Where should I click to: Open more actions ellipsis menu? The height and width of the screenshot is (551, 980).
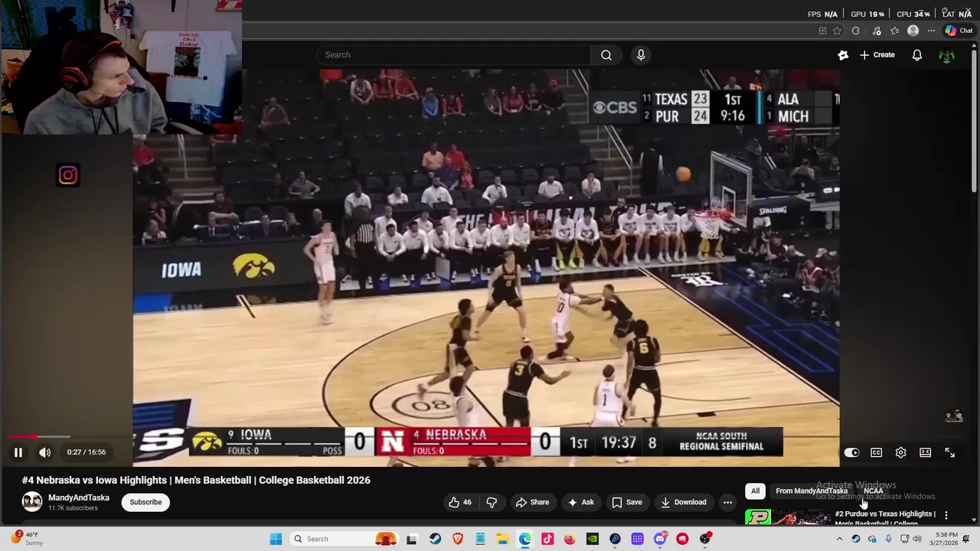[x=727, y=502]
